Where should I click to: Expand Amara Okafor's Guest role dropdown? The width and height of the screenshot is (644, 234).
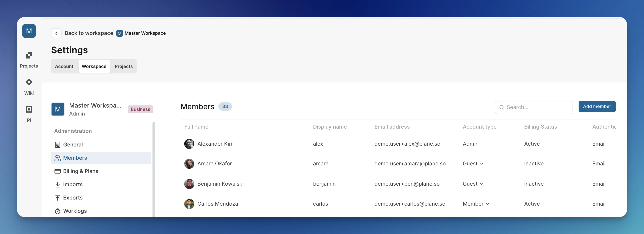pyautogui.click(x=473, y=164)
